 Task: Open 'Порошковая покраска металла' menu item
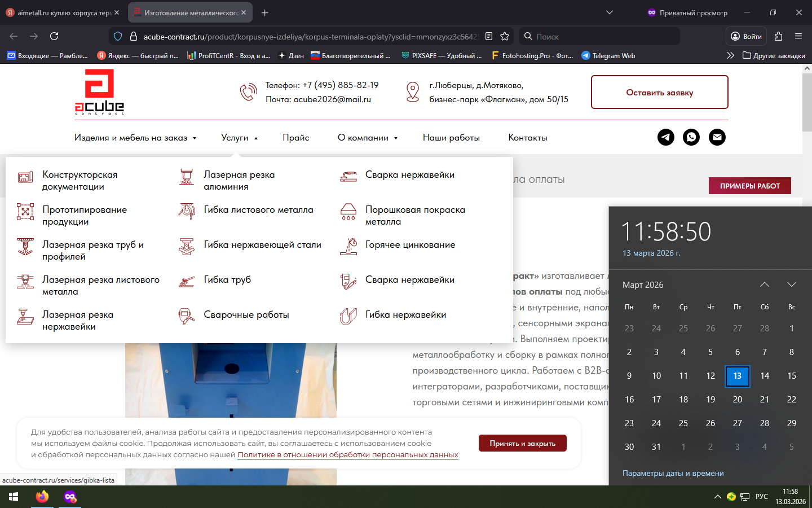pyautogui.click(x=414, y=215)
